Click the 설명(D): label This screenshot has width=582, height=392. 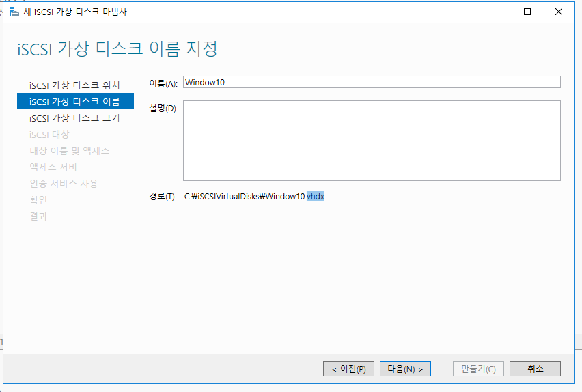pos(163,108)
